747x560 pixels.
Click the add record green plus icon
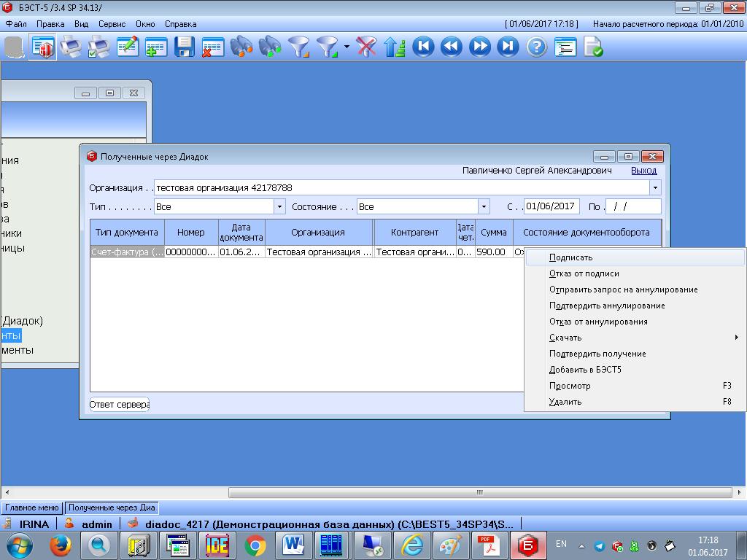click(156, 47)
